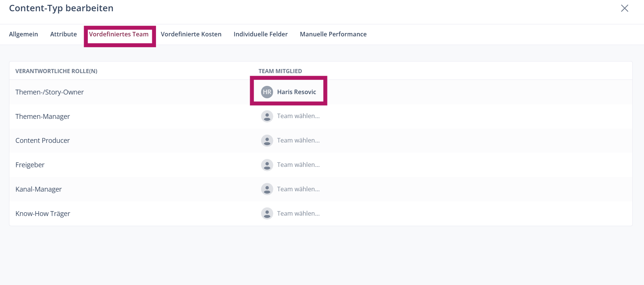
Task: Switch to the Allgemein tab
Action: (x=23, y=34)
